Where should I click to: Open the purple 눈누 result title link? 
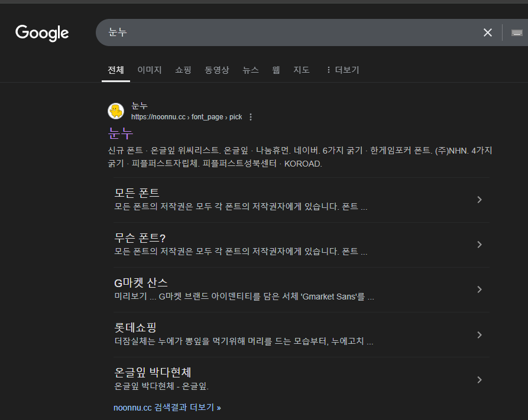121,134
